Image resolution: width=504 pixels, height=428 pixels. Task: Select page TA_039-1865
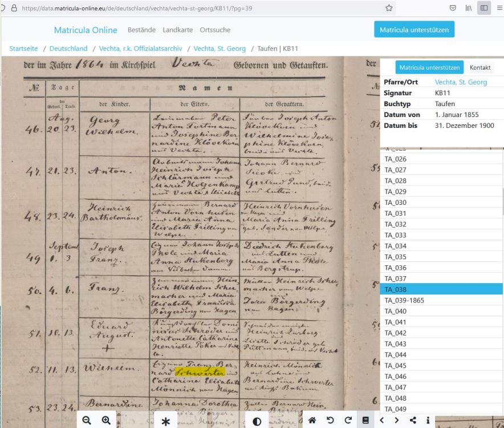coord(441,301)
